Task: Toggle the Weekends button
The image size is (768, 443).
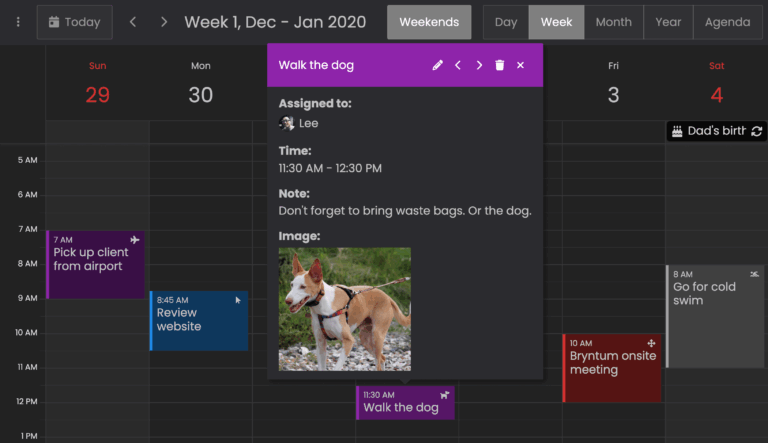Action: (x=429, y=22)
